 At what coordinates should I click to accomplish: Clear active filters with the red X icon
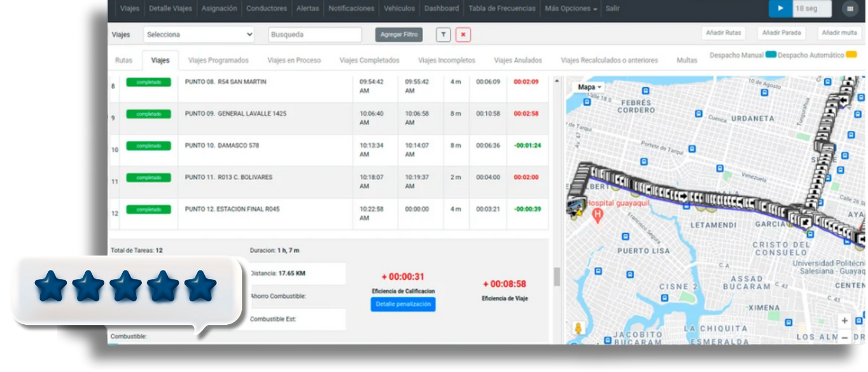463,34
